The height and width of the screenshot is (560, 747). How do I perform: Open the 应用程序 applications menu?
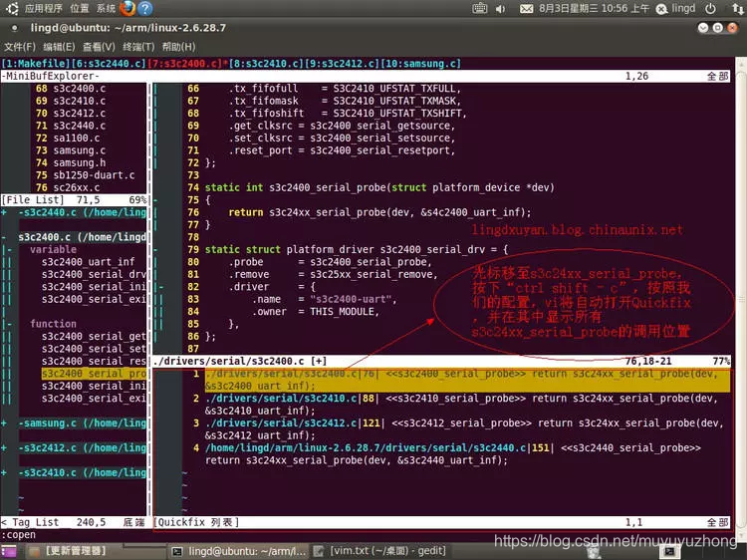[x=43, y=8]
